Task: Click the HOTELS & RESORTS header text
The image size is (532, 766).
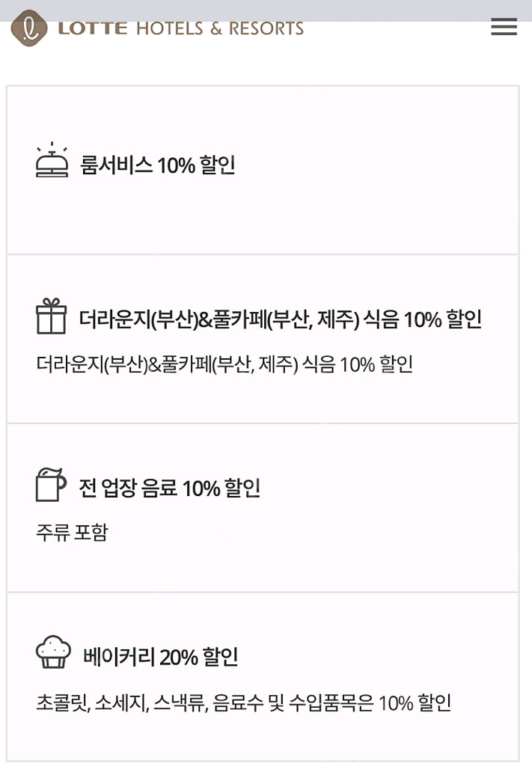Action: 220,29
